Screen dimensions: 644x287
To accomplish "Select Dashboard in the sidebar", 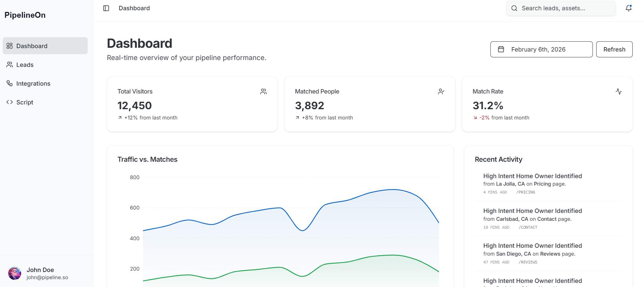I will (32, 46).
